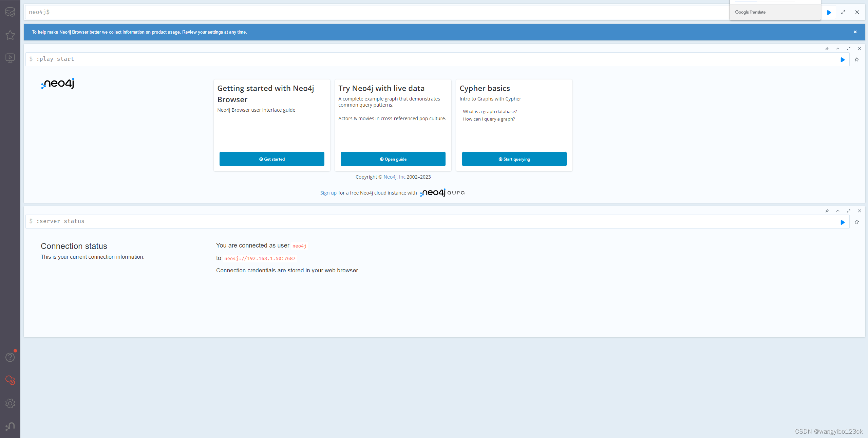Save :play start as favorite
This screenshot has width=868, height=438.
[857, 60]
